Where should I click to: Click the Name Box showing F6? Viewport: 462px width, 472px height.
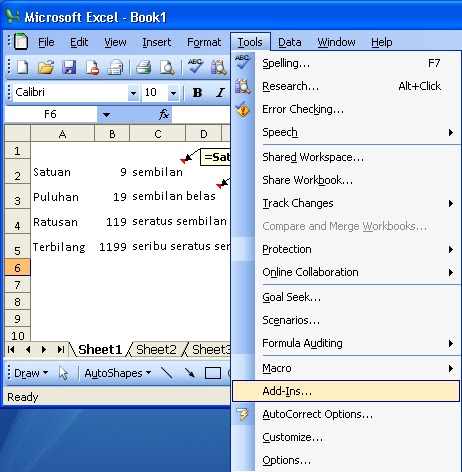(51, 114)
